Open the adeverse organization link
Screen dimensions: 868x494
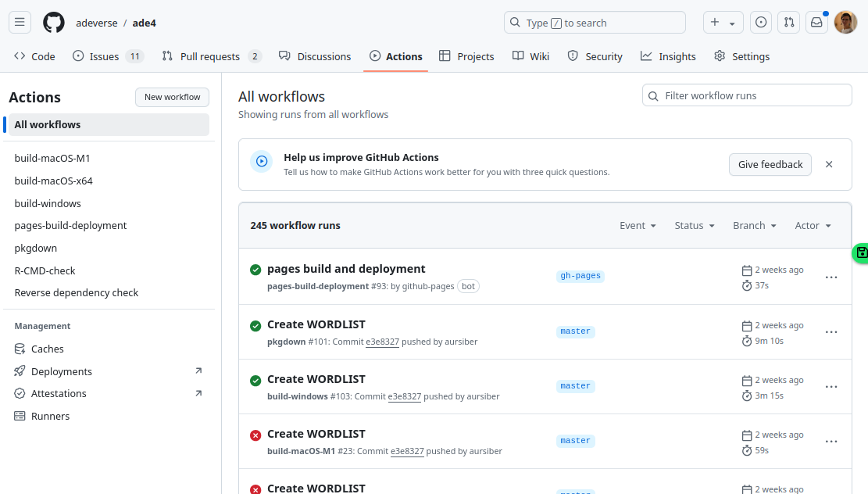point(97,23)
